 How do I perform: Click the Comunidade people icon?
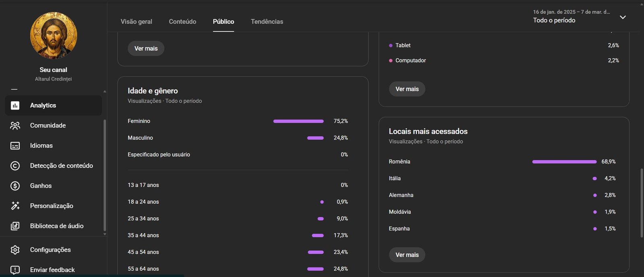coord(15,125)
